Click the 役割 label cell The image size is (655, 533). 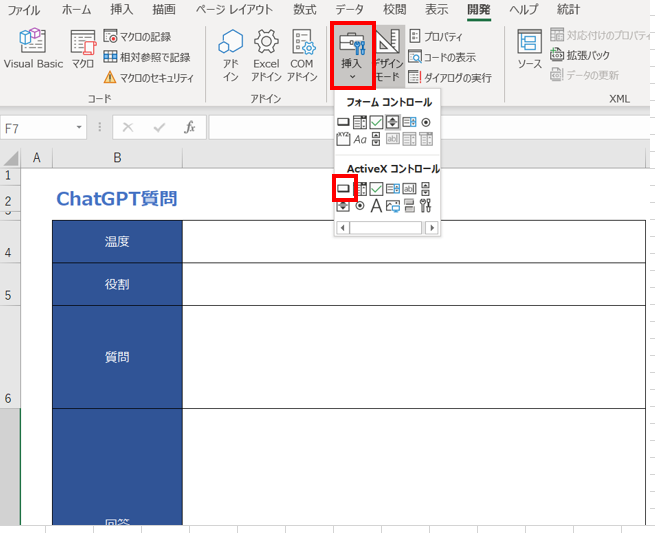[117, 284]
